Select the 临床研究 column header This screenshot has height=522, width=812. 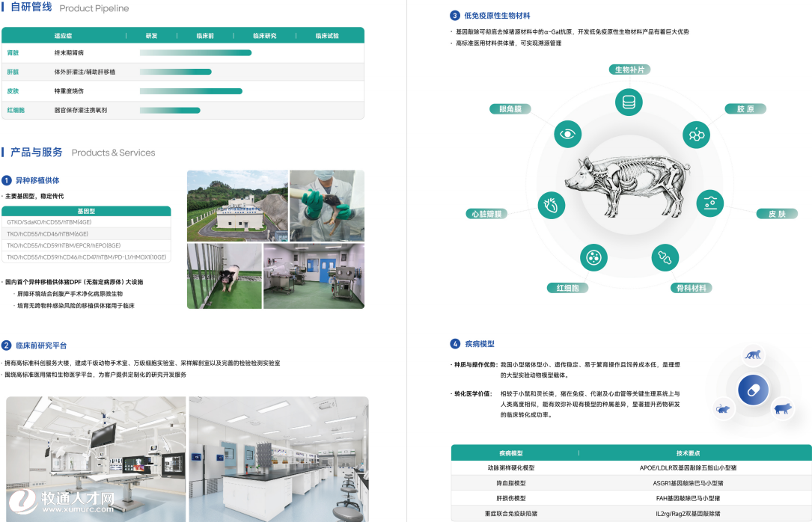(x=264, y=36)
